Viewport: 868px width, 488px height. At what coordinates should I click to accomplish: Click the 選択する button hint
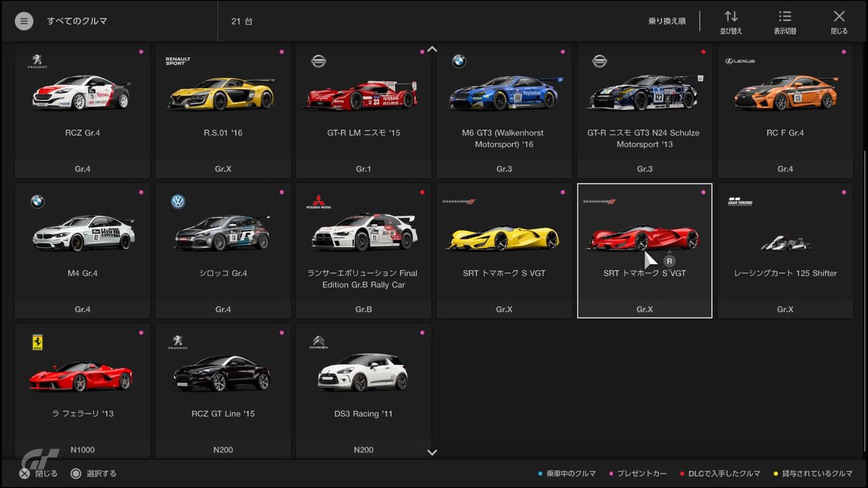94,474
